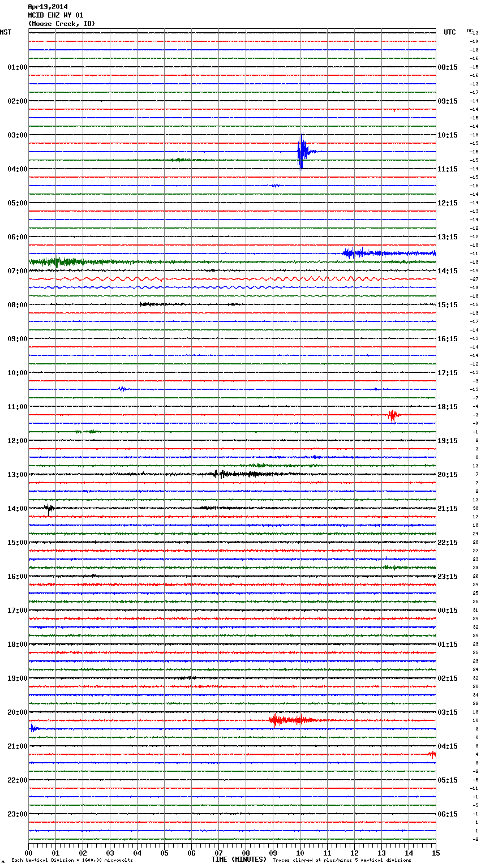The width and height of the screenshot is (481, 868).
Task: Click the 10:15 UTC time label
Action: pos(448,135)
